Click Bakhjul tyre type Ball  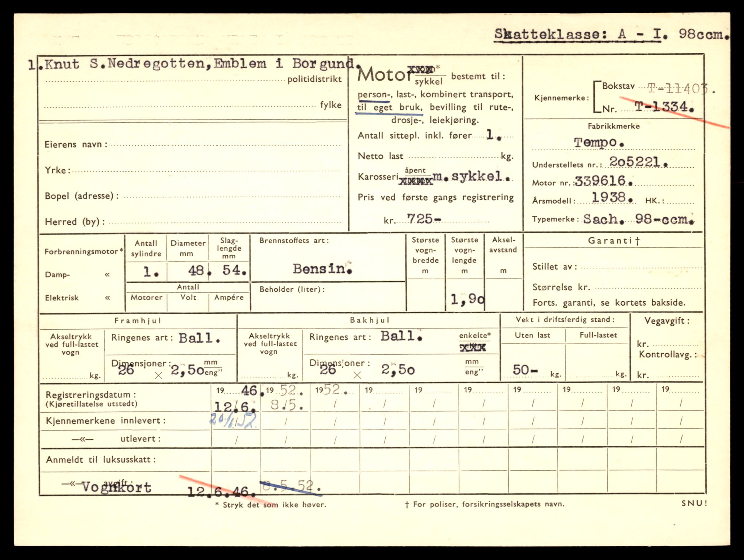click(401, 336)
